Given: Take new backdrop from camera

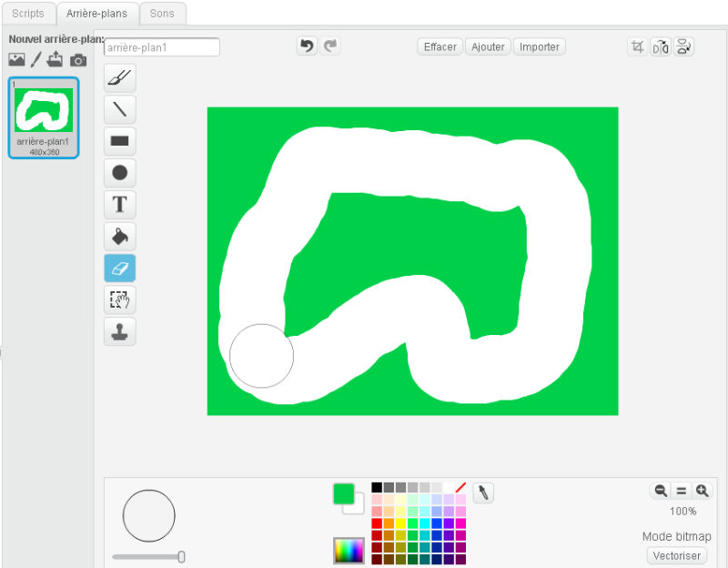Looking at the screenshot, I should pyautogui.click(x=79, y=60).
